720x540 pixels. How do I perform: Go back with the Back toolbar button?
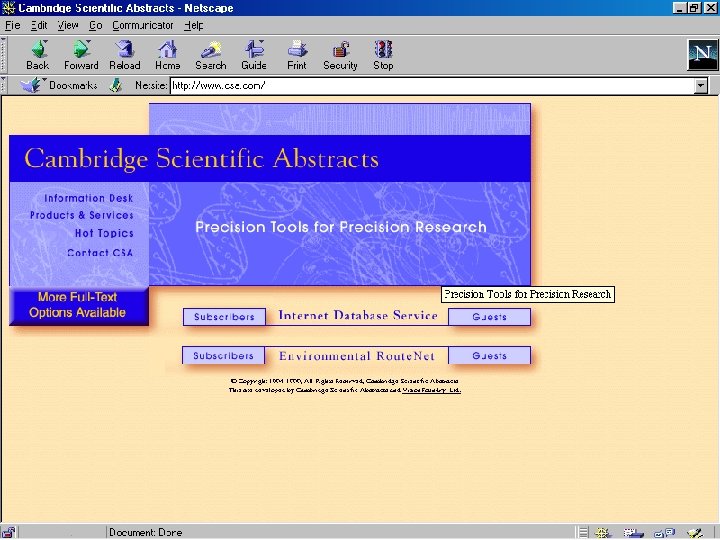pos(38,55)
